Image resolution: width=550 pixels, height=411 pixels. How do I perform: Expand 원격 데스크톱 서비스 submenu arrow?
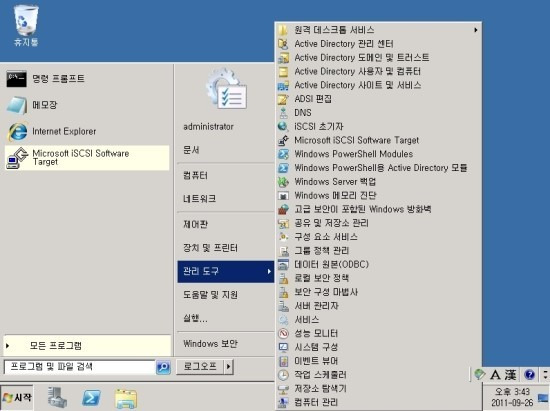tap(476, 30)
